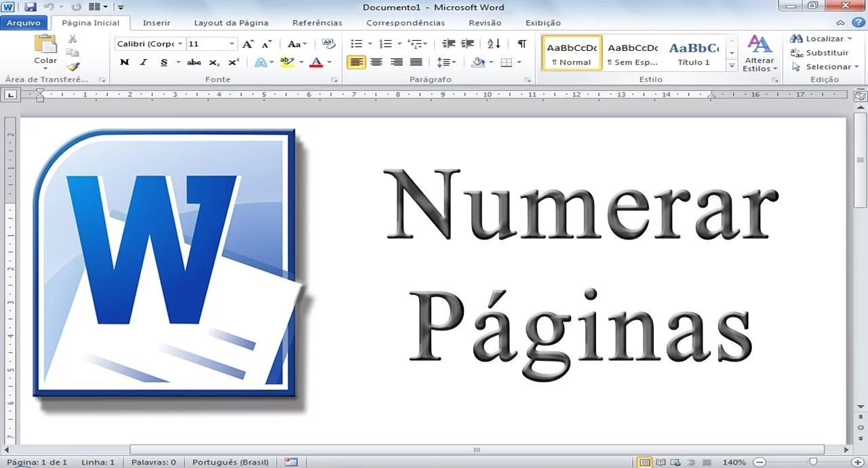This screenshot has height=468, width=868.
Task: Switch to the Inserir tab
Action: (156, 22)
